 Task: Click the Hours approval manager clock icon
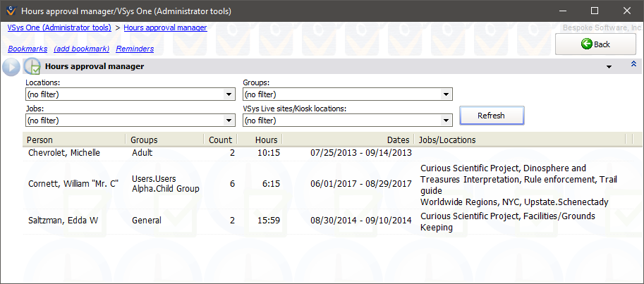(x=32, y=67)
